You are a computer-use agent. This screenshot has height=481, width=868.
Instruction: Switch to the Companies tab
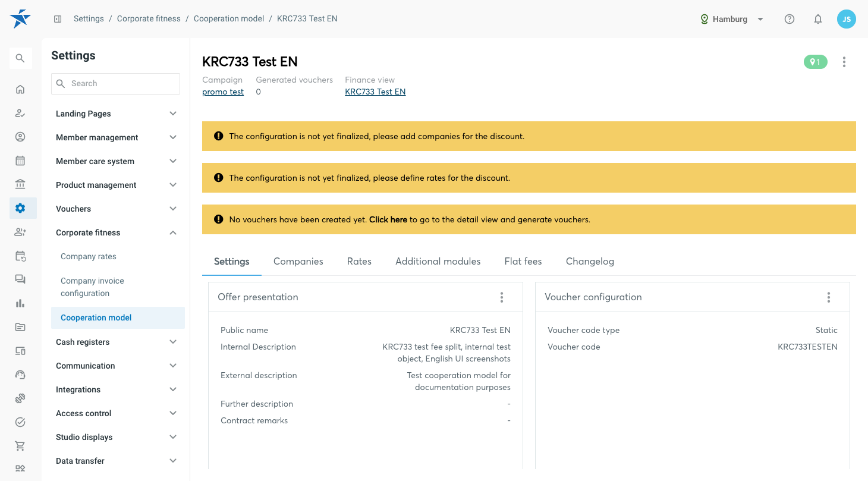click(298, 262)
